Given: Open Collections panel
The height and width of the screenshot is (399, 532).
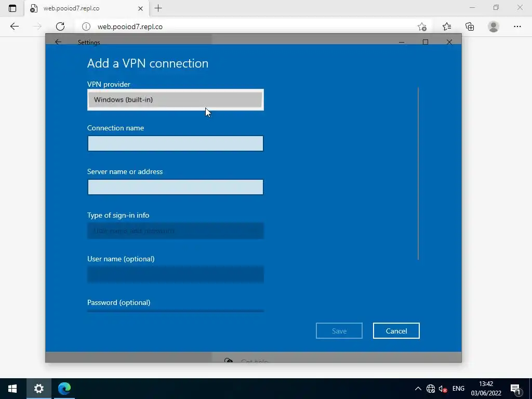Looking at the screenshot, I should pos(470,26).
